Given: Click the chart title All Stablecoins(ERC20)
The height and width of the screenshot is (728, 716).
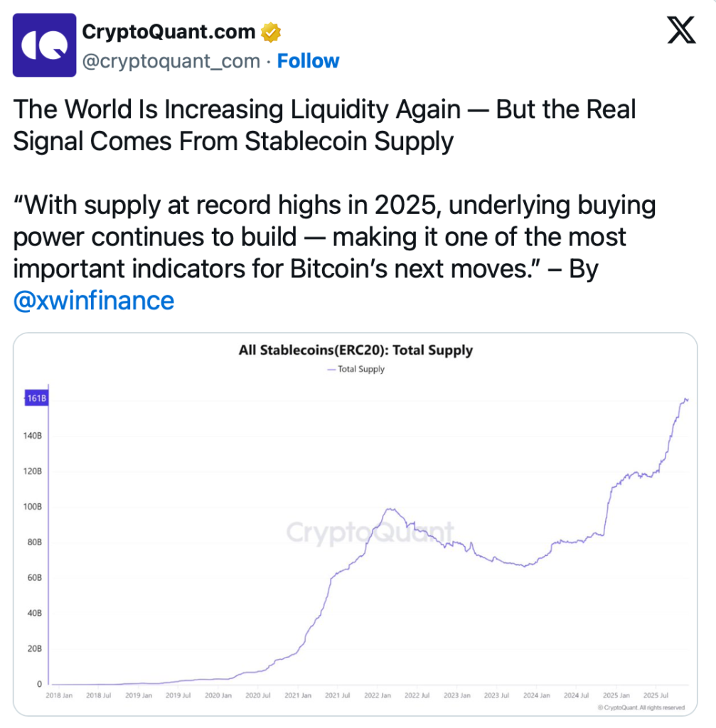Looking at the screenshot, I should pos(356,350).
